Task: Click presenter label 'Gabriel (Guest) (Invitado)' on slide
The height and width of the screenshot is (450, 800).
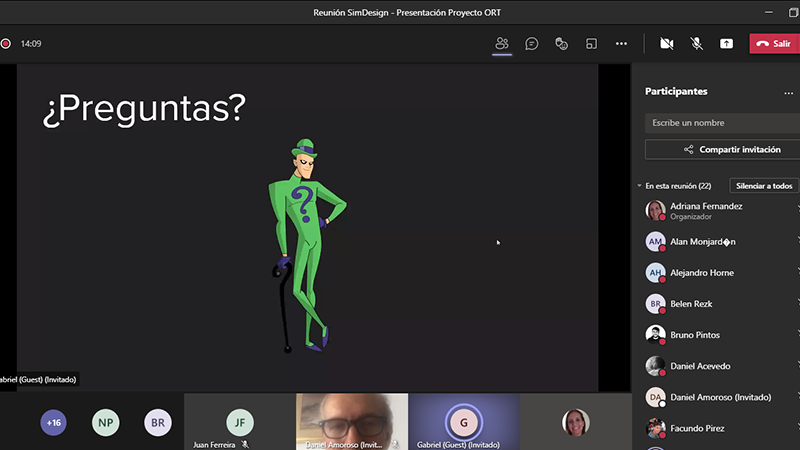Action: click(x=38, y=380)
